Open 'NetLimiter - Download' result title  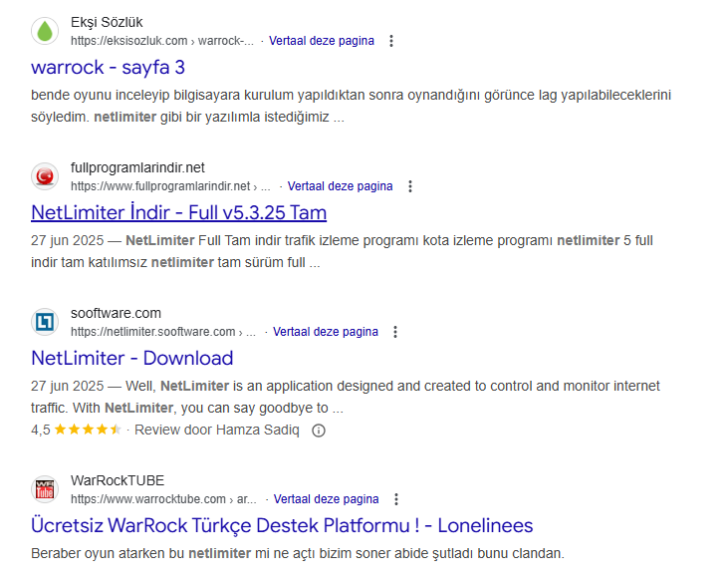131,358
